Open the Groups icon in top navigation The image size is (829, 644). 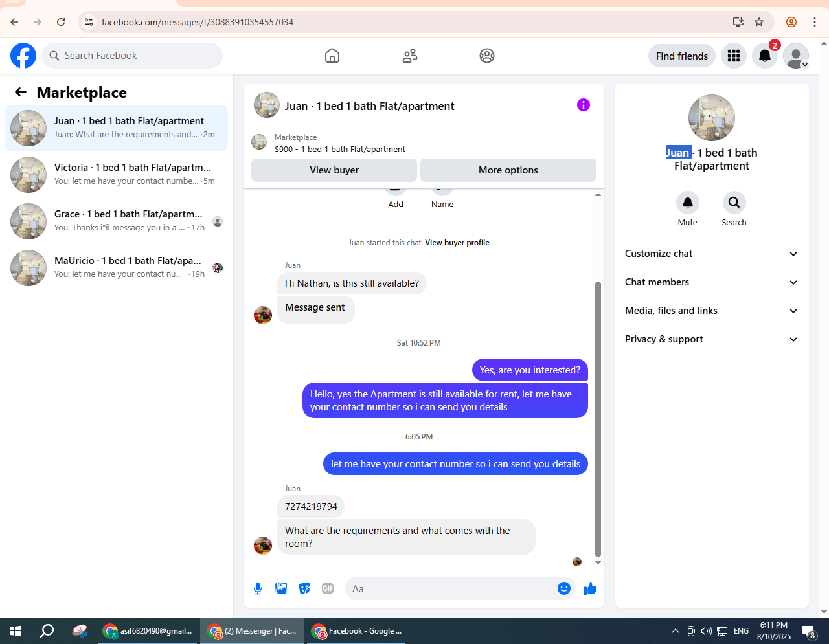[x=487, y=56]
